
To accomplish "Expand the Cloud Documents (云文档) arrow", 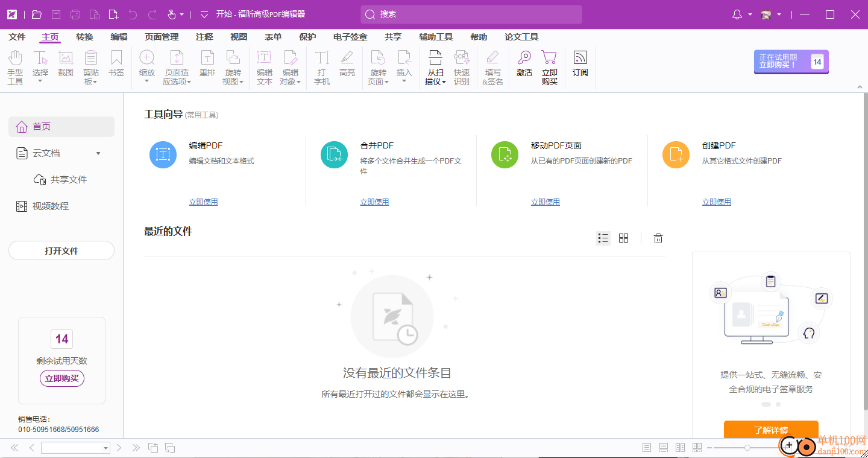I will [x=98, y=153].
